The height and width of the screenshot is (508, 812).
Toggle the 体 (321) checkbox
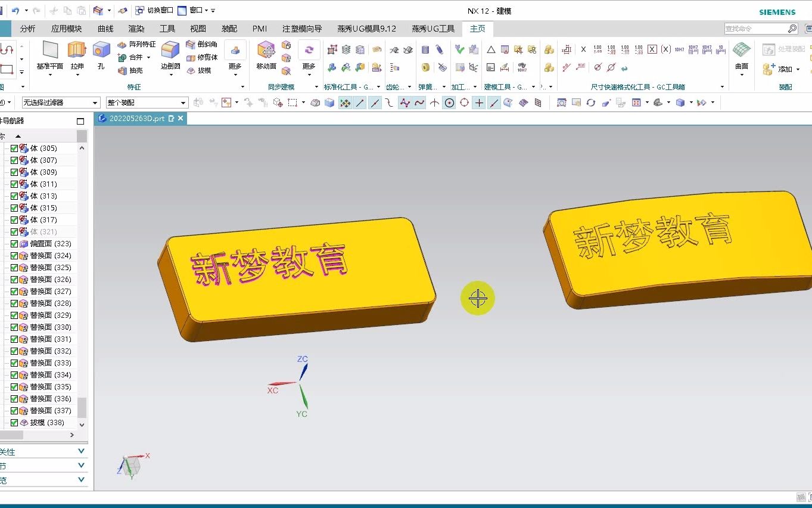pos(14,231)
